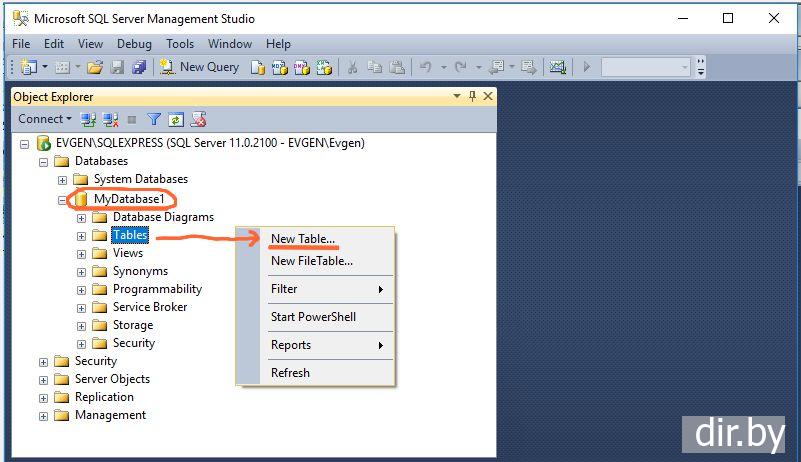
Task: Open the Edit menu
Action: tap(54, 44)
